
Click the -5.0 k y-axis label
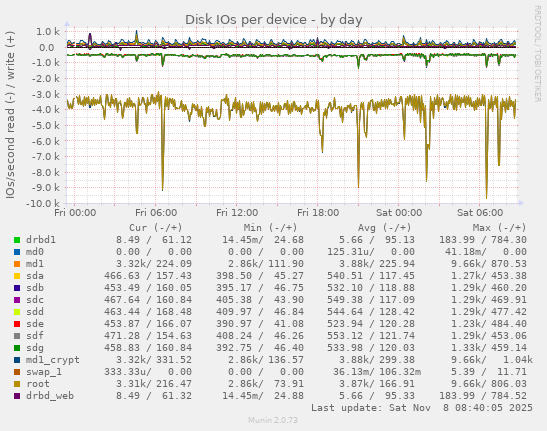46,125
